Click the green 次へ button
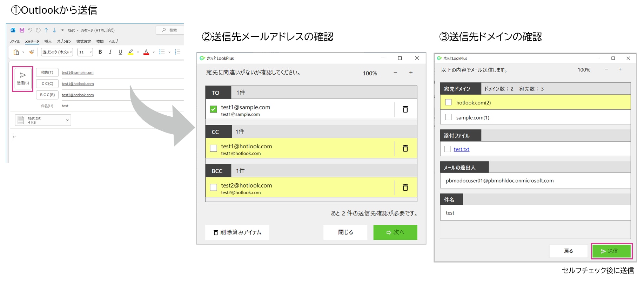 click(395, 232)
